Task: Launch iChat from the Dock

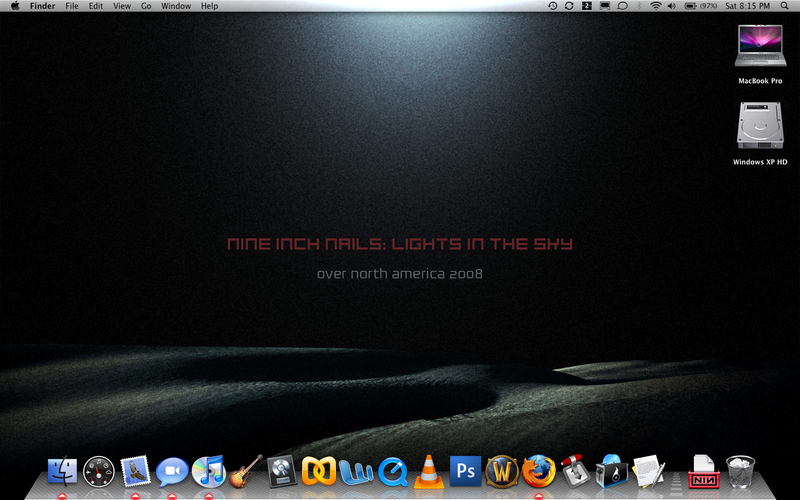Action: pos(172,471)
